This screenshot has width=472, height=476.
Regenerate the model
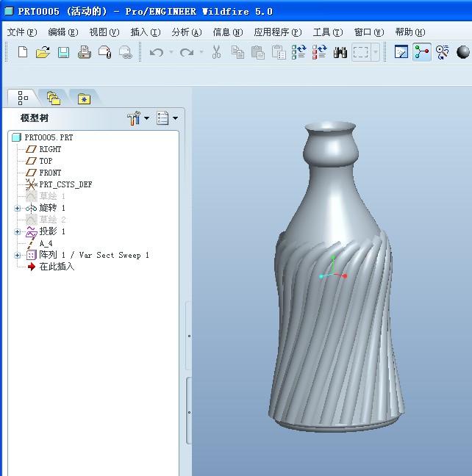(x=298, y=52)
